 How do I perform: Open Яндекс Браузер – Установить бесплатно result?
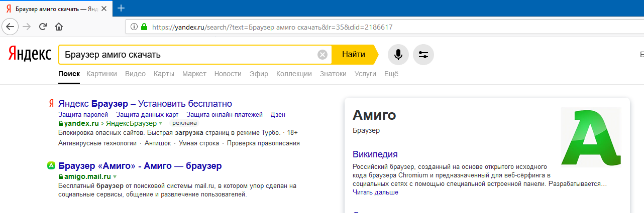point(145,104)
